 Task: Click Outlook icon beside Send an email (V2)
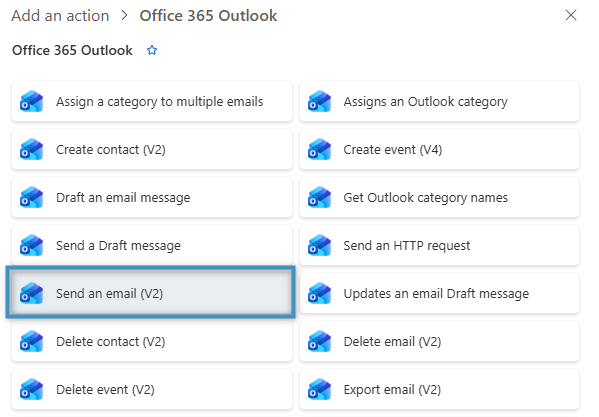31,293
